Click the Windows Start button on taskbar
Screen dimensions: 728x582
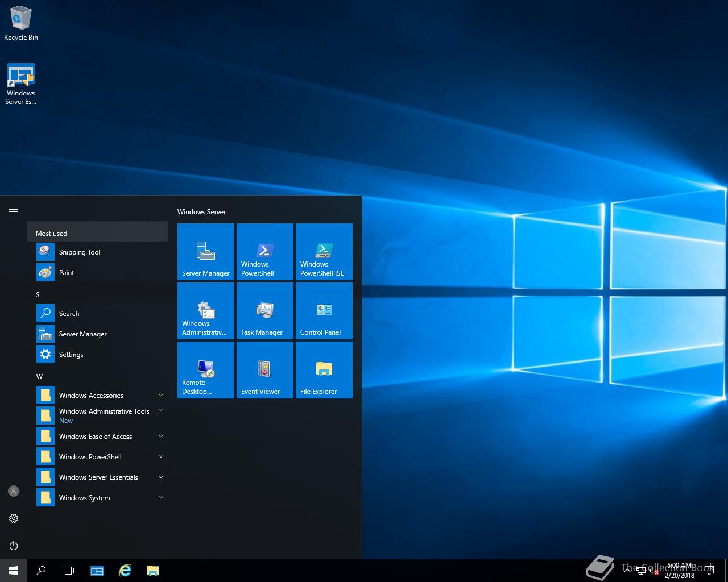(14, 571)
